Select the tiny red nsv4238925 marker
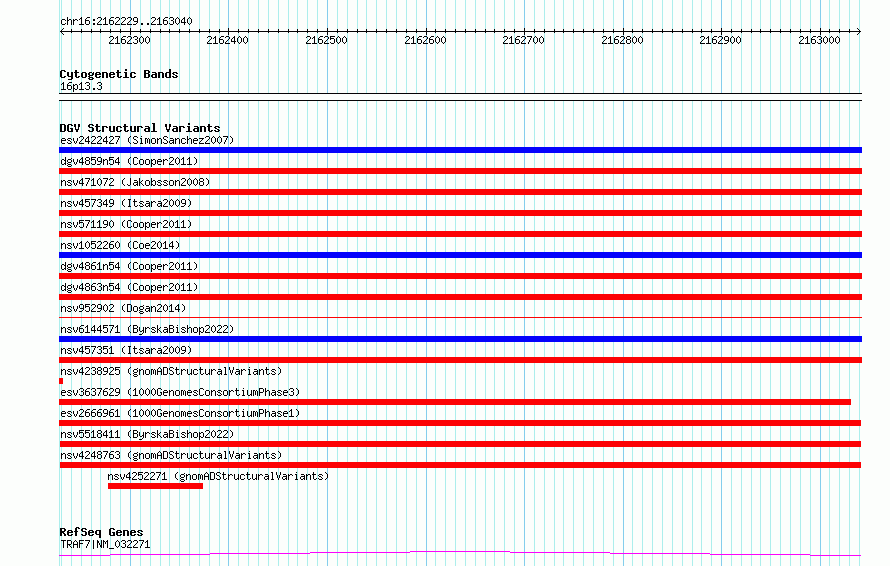The height and width of the screenshot is (566, 890). pyautogui.click(x=61, y=381)
